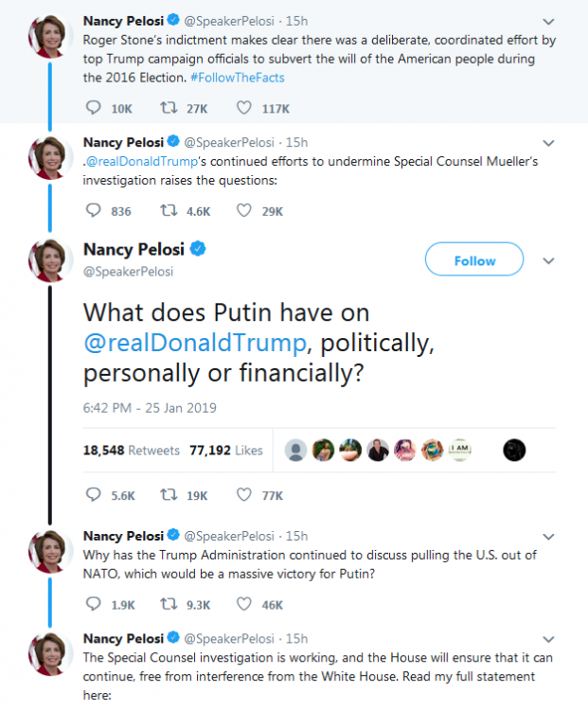Expand the options chevron beside the Follow button
588x710 pixels.
pyautogui.click(x=546, y=260)
